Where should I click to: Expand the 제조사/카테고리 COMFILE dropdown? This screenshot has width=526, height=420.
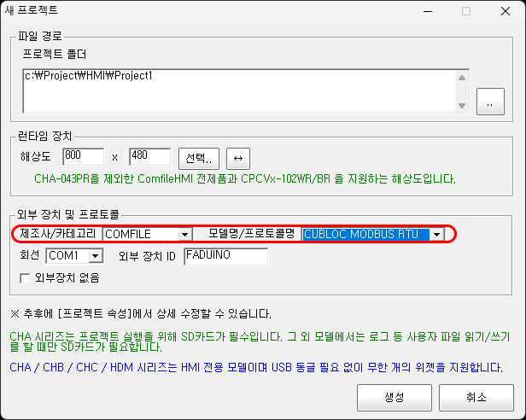184,234
